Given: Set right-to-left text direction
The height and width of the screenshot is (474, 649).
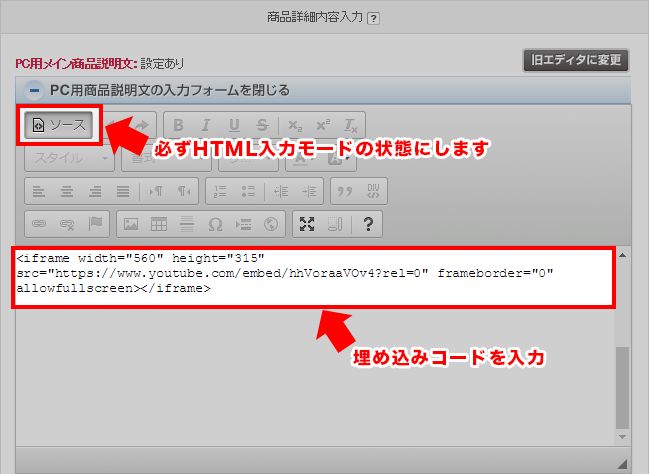Looking at the screenshot, I should (184, 191).
